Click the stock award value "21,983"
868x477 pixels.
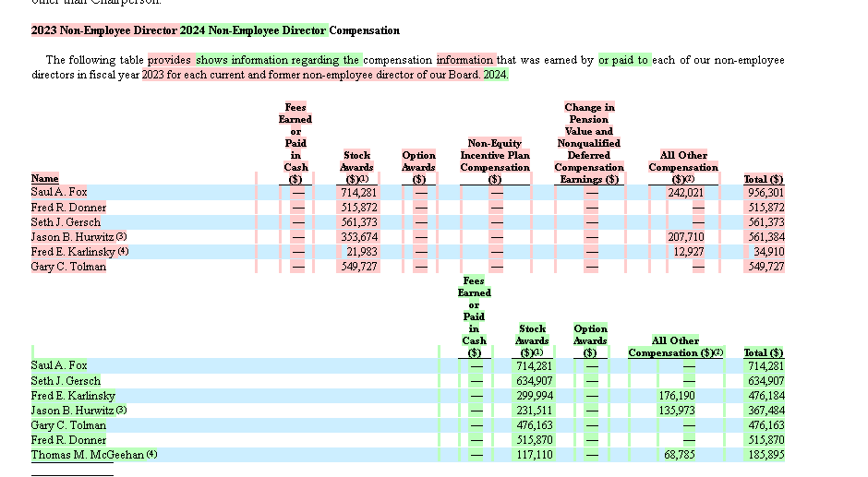361,252
